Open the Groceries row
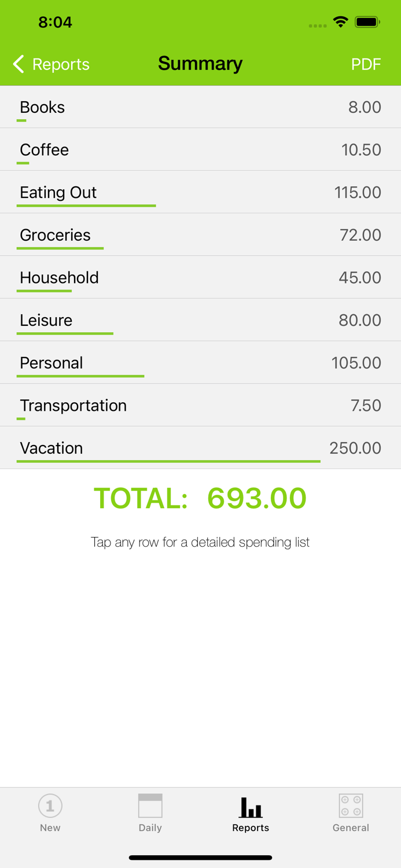This screenshot has height=868, width=401. 200,234
